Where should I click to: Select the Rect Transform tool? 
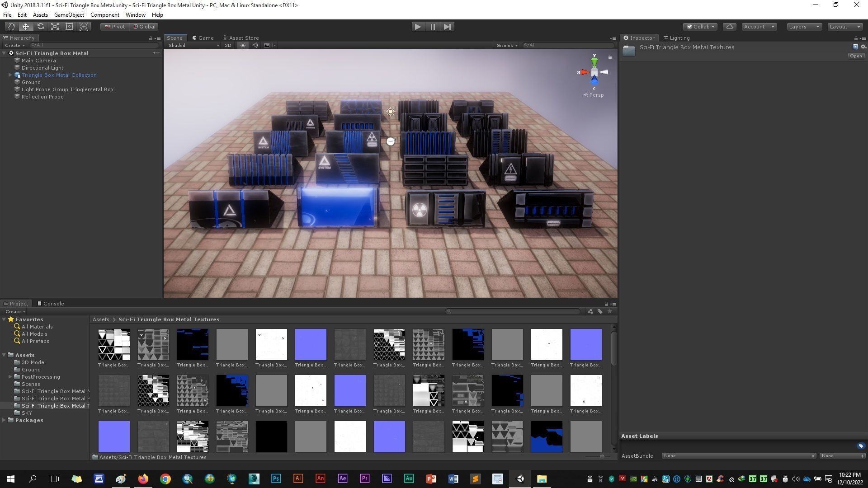[x=69, y=27]
